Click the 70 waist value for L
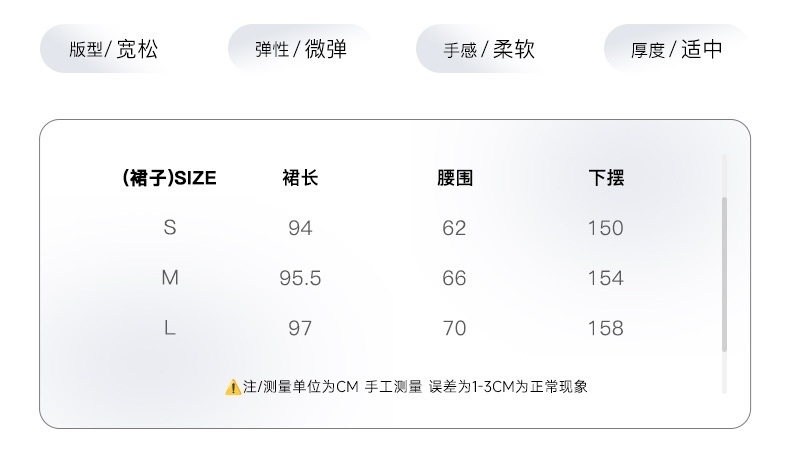This screenshot has width=790, height=454. [x=454, y=329]
